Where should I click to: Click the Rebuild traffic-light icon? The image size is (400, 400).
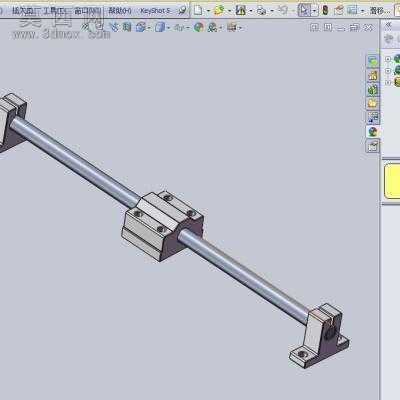point(325,11)
